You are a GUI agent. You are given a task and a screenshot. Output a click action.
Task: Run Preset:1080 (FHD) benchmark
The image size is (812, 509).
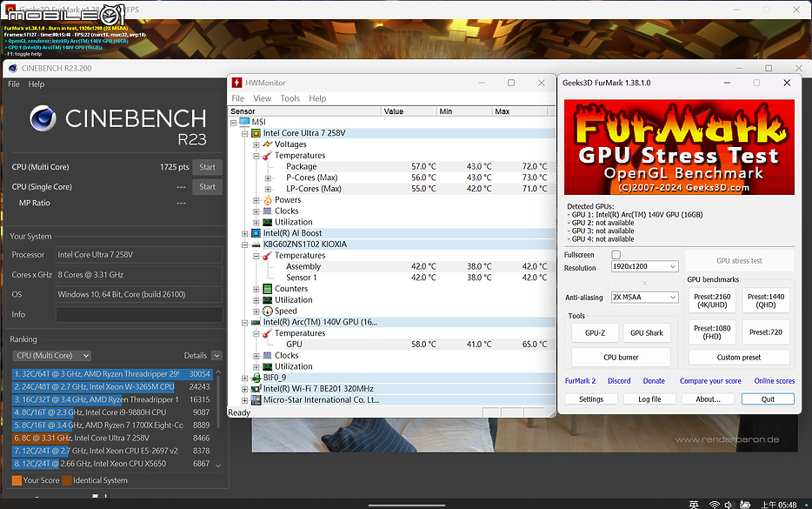(712, 332)
